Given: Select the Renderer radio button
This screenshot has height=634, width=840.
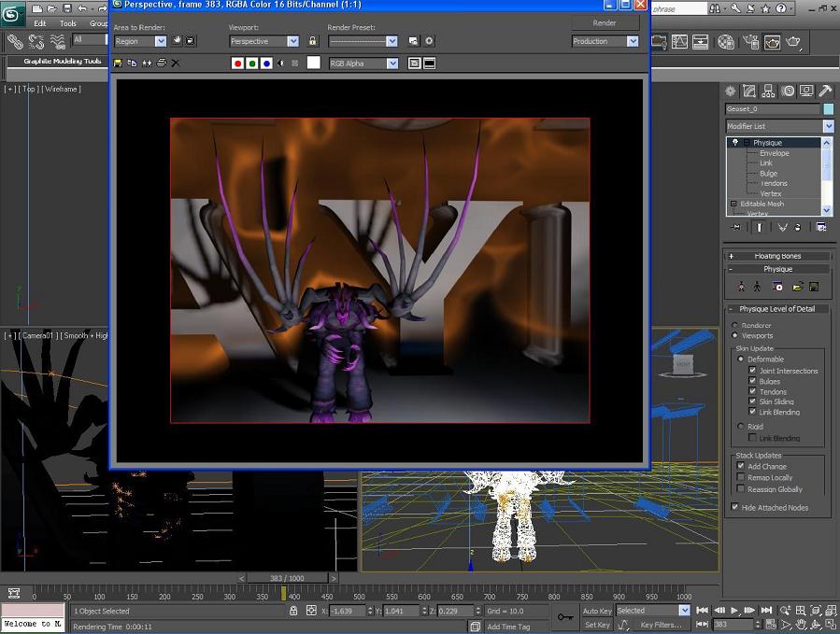Looking at the screenshot, I should coord(735,325).
